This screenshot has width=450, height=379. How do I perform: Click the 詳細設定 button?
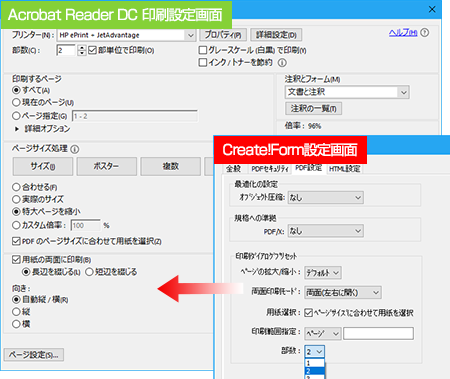click(x=276, y=35)
